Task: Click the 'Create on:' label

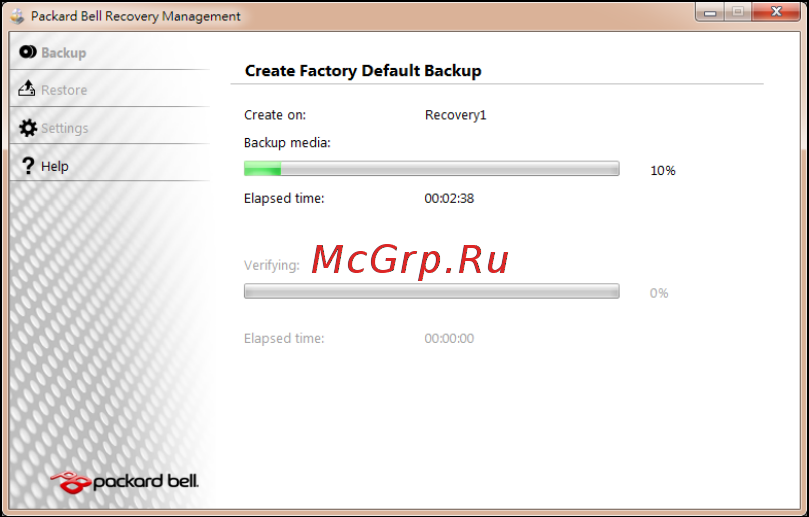Action: (274, 115)
